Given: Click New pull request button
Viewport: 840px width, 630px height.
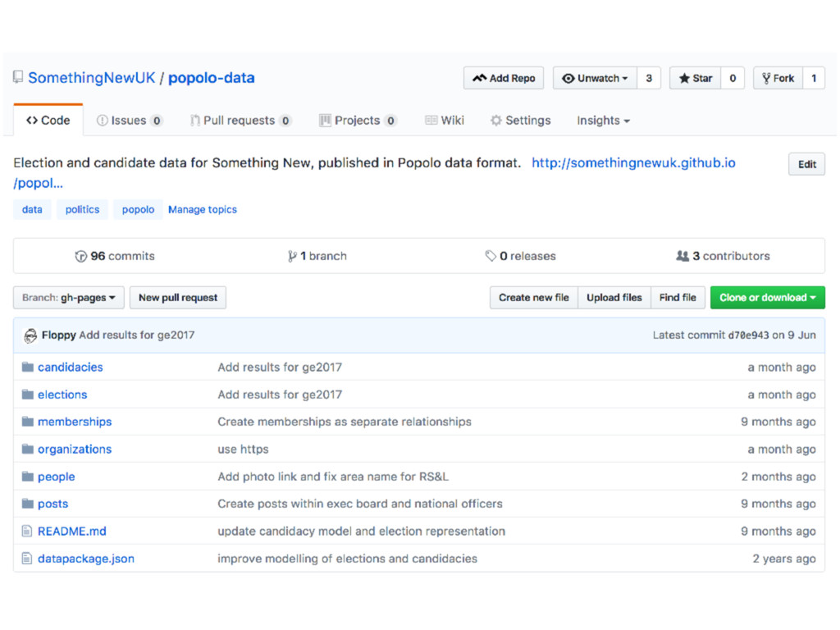Looking at the screenshot, I should coord(178,297).
